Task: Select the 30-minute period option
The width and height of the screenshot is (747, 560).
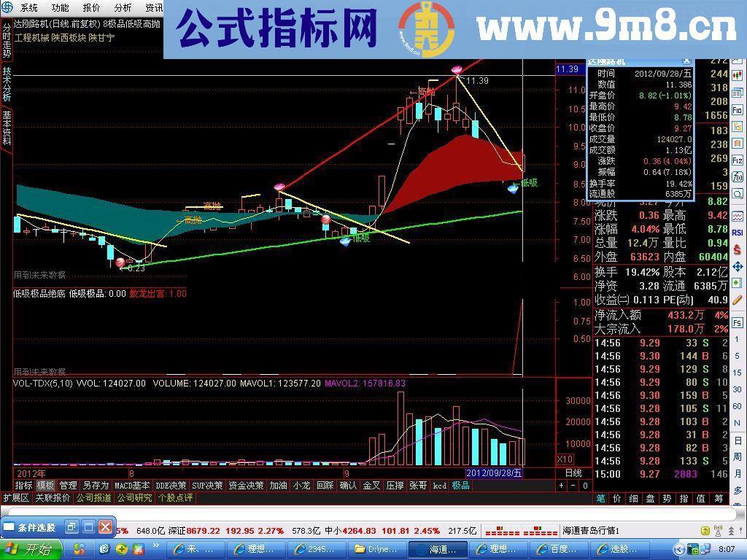Action: tap(738, 388)
